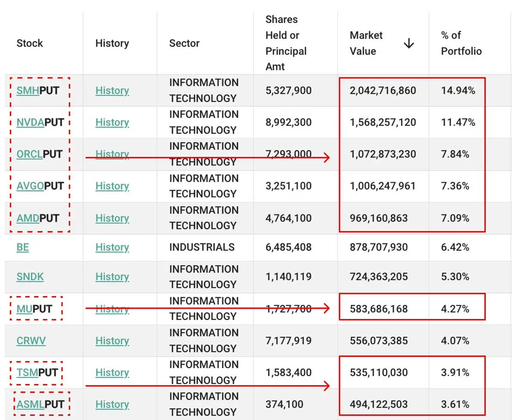Select market value 2,042,716,860

pos(383,90)
